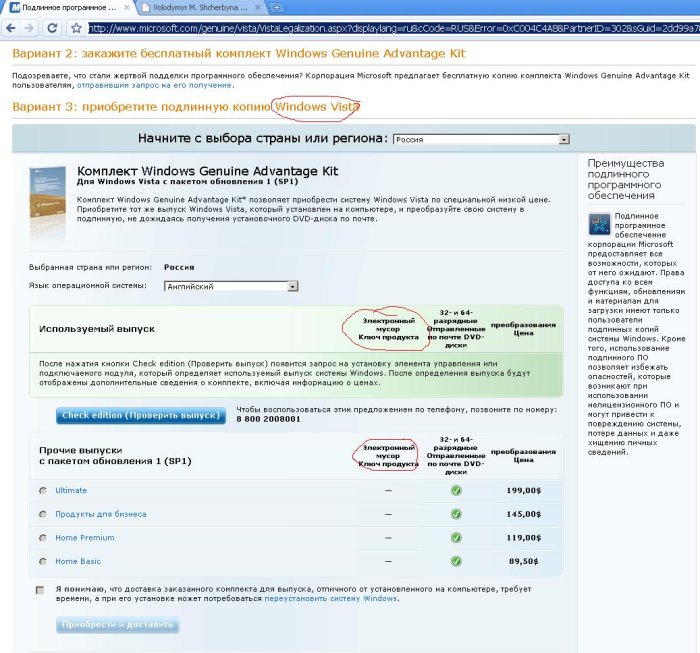The height and width of the screenshot is (653, 700).
Task: Click the Вариант 2 heading
Action: click(x=239, y=54)
